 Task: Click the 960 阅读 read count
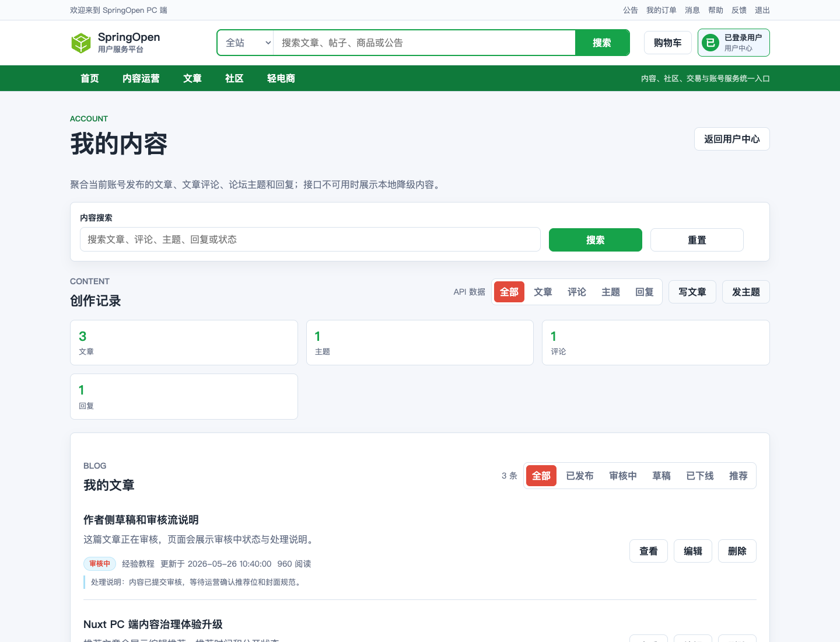click(294, 564)
